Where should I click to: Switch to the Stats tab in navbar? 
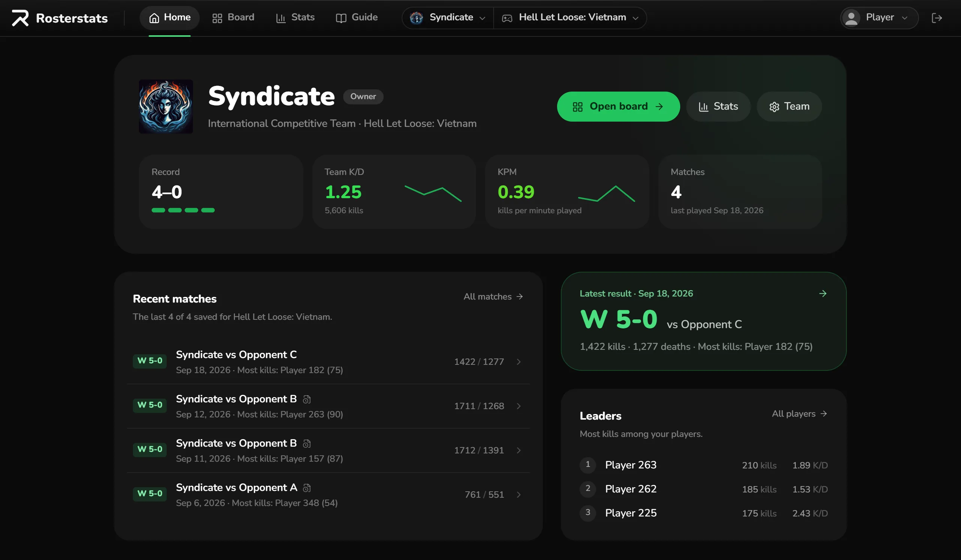(x=295, y=18)
